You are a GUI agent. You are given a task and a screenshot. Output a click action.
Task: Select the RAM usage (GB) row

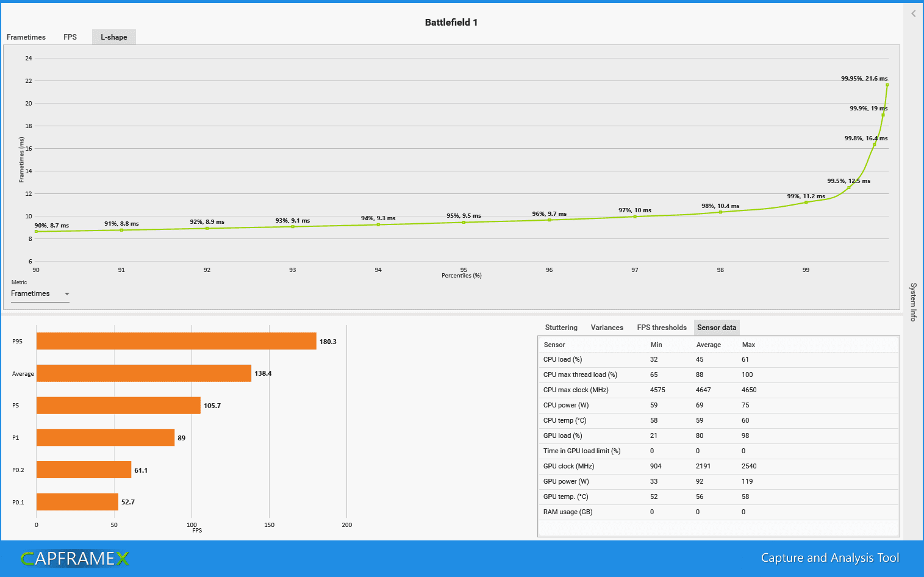pos(719,512)
